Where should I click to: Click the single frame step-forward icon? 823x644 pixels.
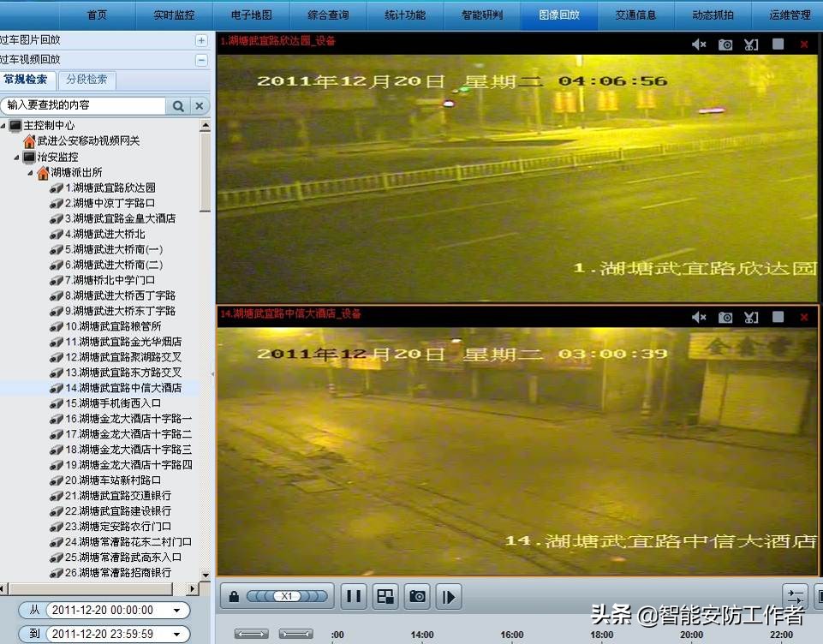click(x=448, y=596)
